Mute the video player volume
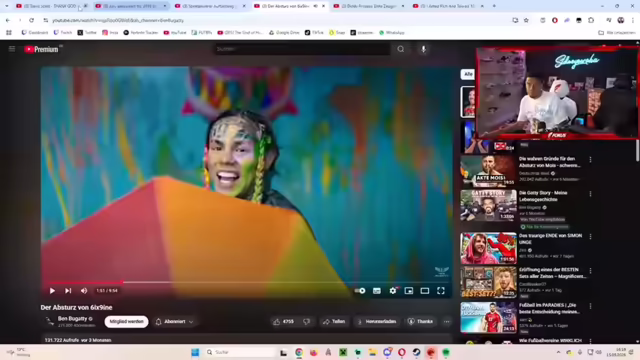 [84, 291]
